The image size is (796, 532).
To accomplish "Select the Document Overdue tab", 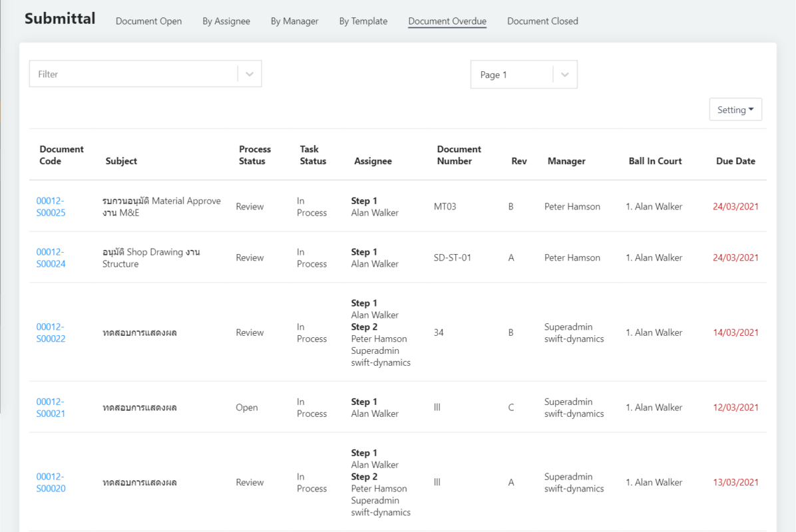I will tap(447, 21).
